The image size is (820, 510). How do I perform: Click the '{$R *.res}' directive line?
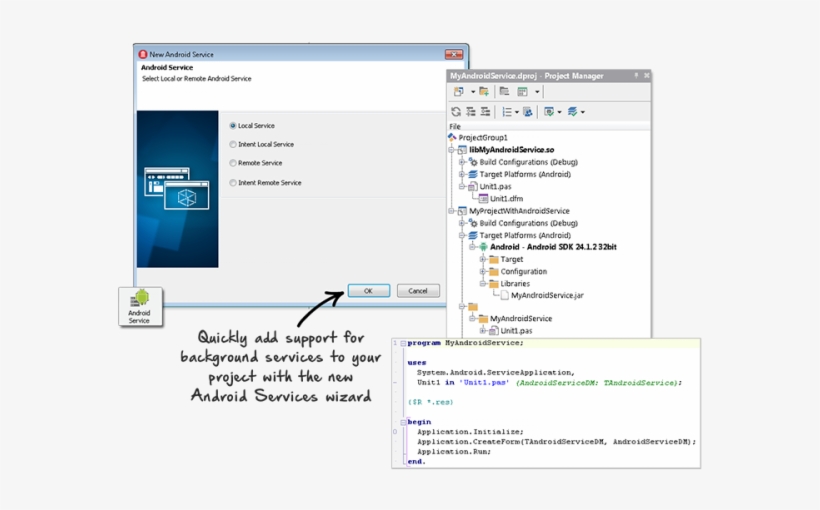pos(430,402)
